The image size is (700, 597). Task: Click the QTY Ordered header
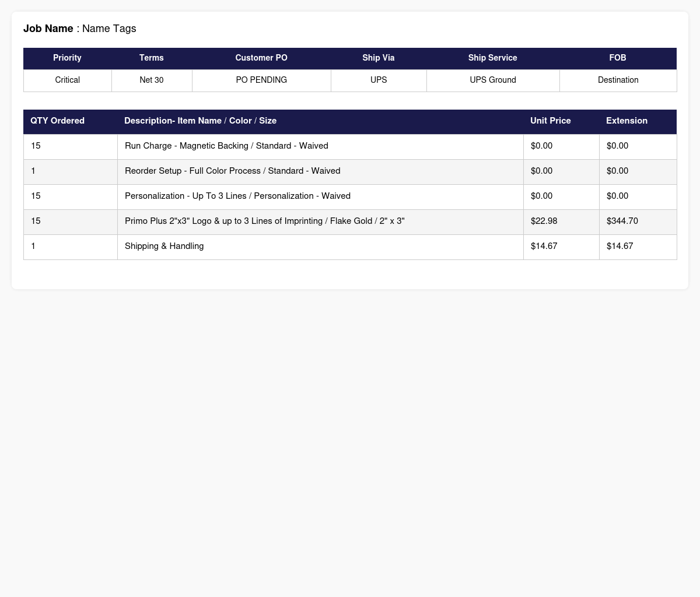tap(58, 121)
